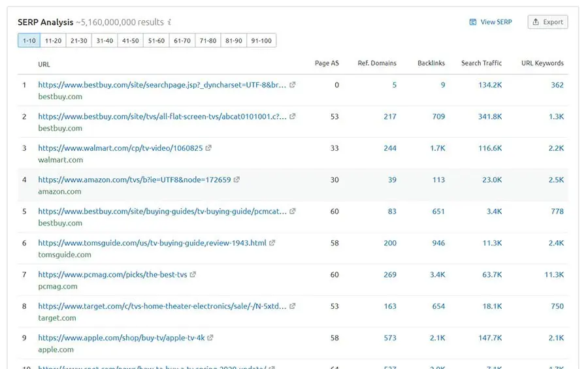Click external link icon beside tomsguide URL
588x369 pixels.
click(272, 243)
